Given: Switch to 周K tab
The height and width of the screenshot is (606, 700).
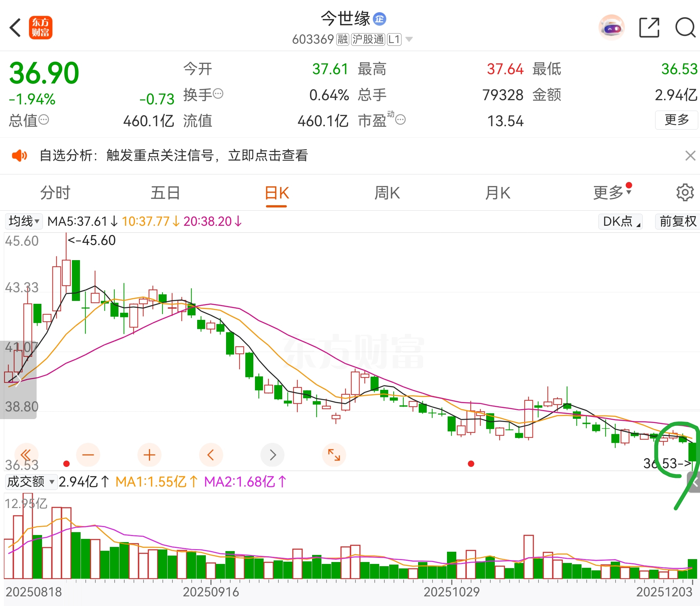Looking at the screenshot, I should 387,193.
